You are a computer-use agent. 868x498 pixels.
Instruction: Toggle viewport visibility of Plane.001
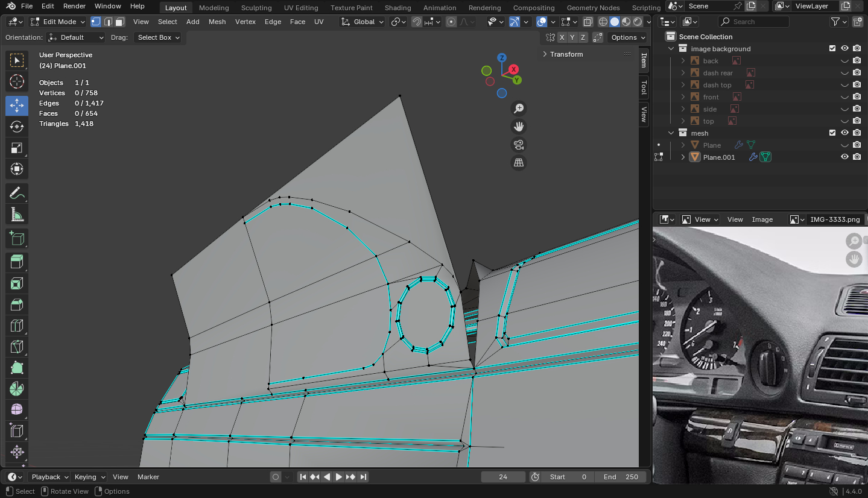pos(844,157)
